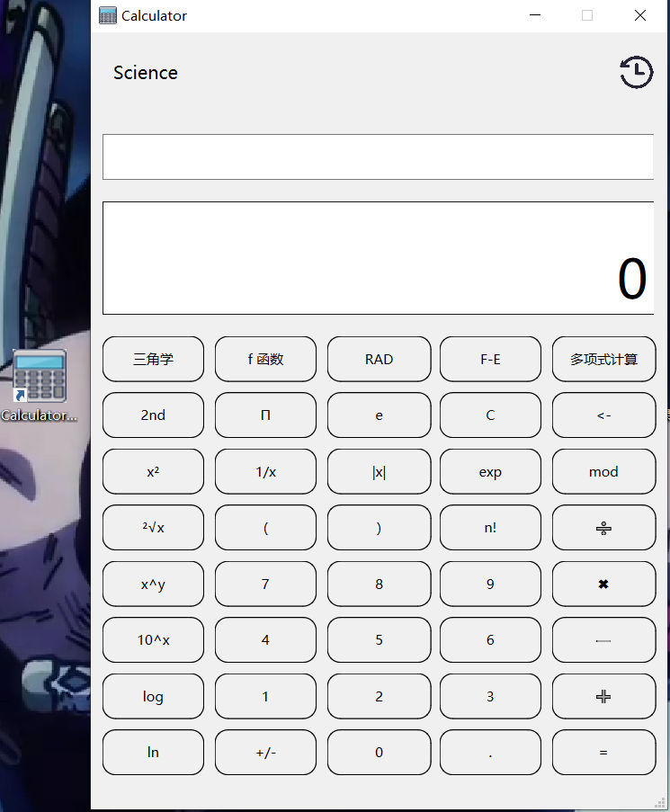Click the x squared key
This screenshot has width=670, height=812.
[153, 472]
